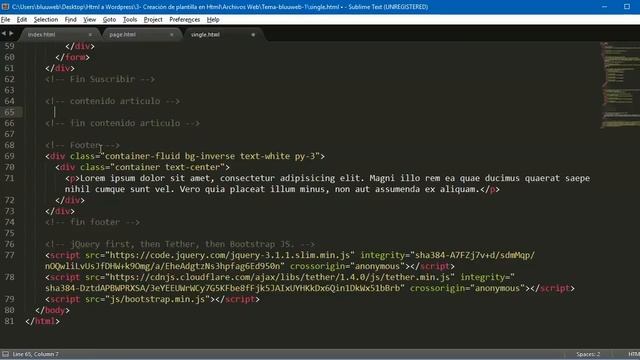Click the jquery-3.1.1.slim.min.js URL

click(x=230, y=256)
